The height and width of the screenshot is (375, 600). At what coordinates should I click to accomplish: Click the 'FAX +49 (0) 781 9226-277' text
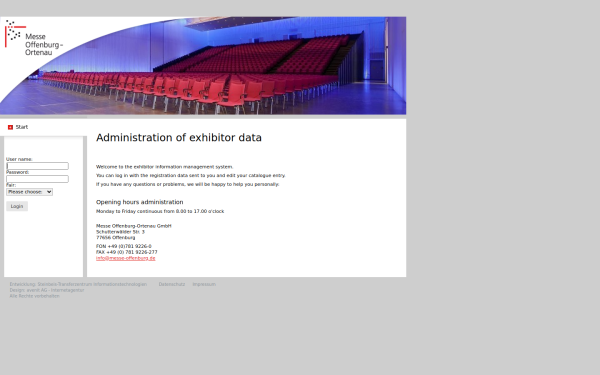127,252
